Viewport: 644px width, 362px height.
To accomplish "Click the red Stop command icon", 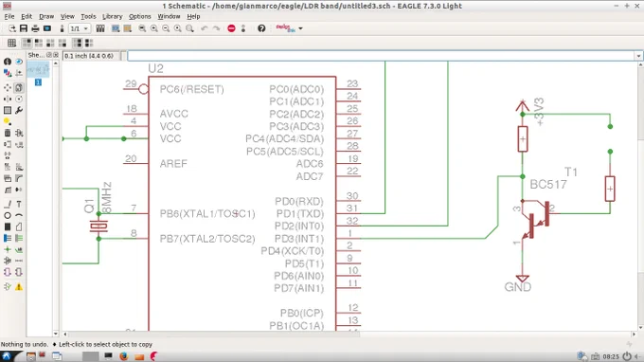I will coord(231,28).
